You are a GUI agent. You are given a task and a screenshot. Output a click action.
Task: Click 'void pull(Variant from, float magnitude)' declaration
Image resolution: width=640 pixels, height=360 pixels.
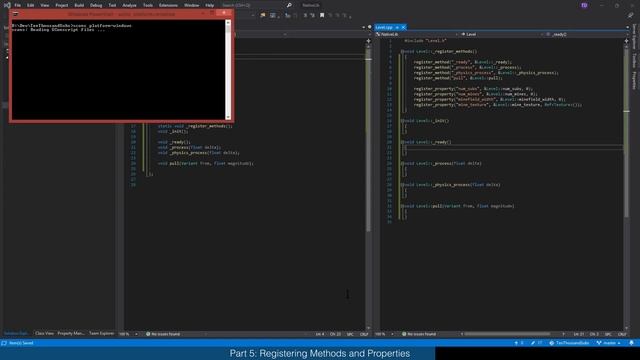(x=206, y=163)
